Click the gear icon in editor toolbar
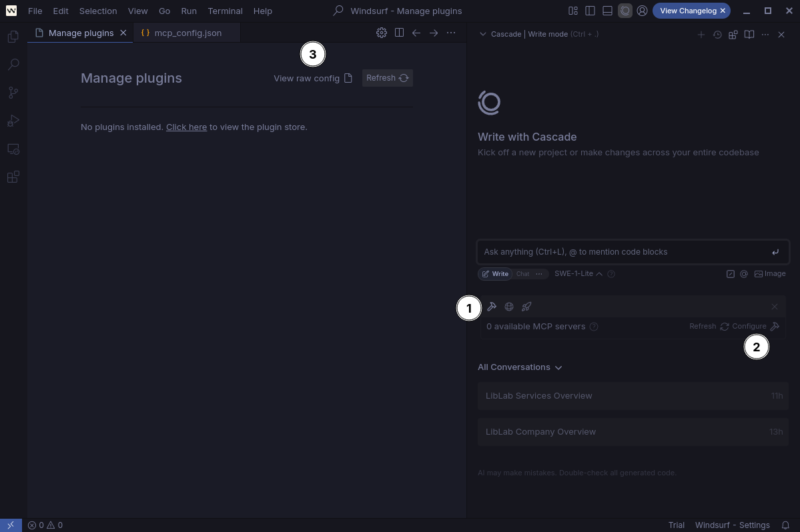800x532 pixels. click(x=381, y=33)
